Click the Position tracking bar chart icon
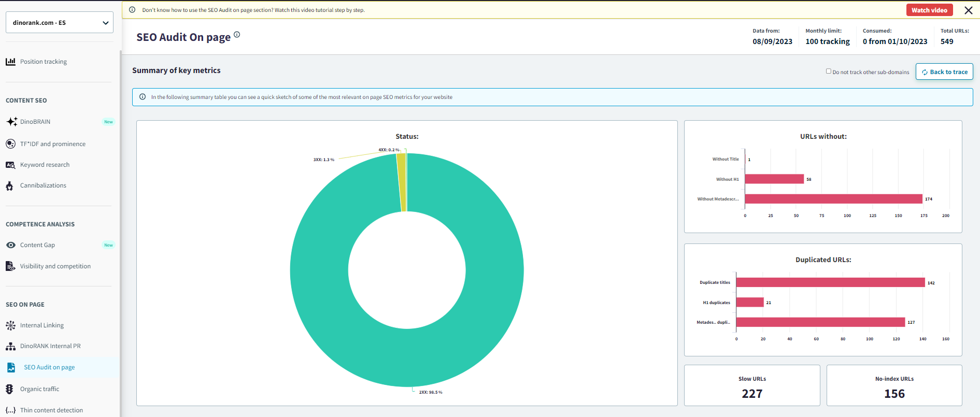The width and height of the screenshot is (980, 417). pos(10,62)
